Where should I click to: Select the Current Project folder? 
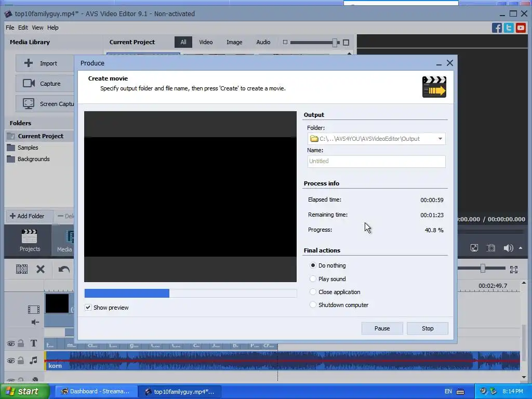(x=39, y=136)
